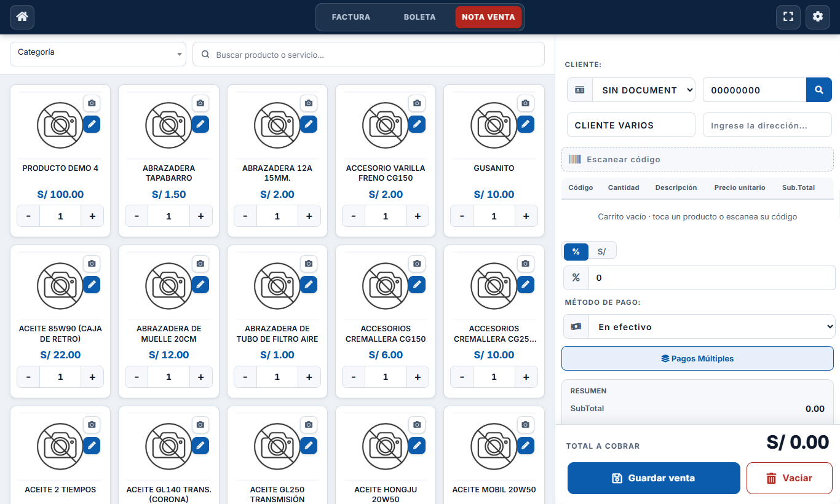The width and height of the screenshot is (840, 504).
Task: Edit ACEITE MOBIL 20W50 pencil icon
Action: click(526, 446)
